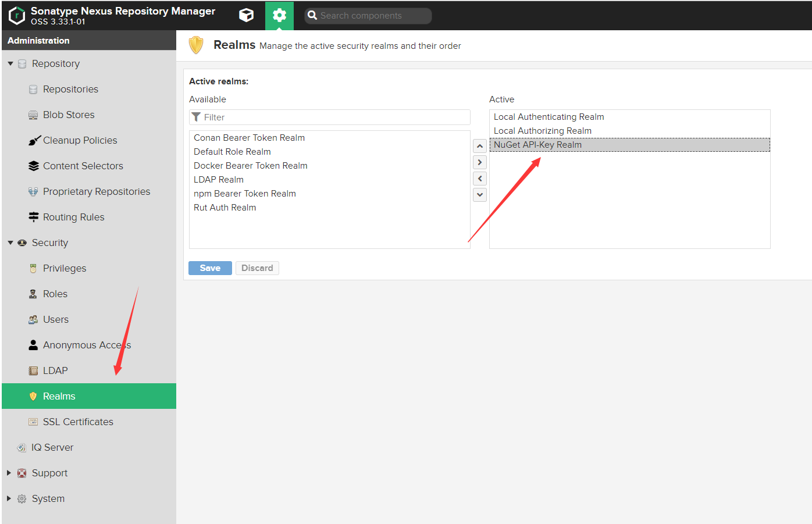Select npm Bearer Token Realm
This screenshot has height=524, width=812.
(329, 194)
